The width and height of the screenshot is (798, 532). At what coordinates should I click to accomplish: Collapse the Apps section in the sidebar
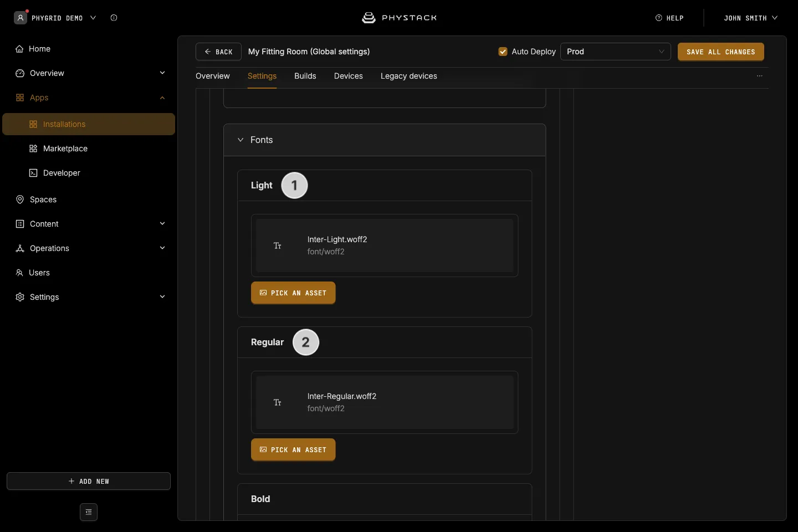[162, 98]
